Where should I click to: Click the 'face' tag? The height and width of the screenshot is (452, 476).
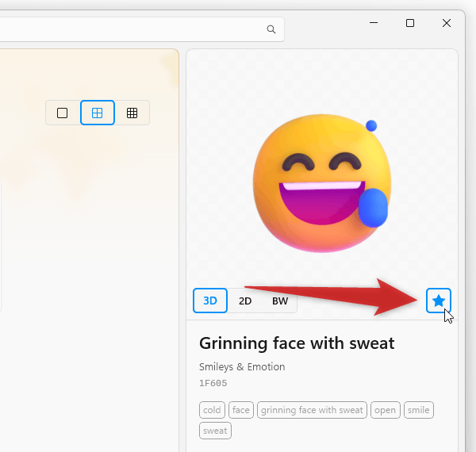(x=241, y=410)
